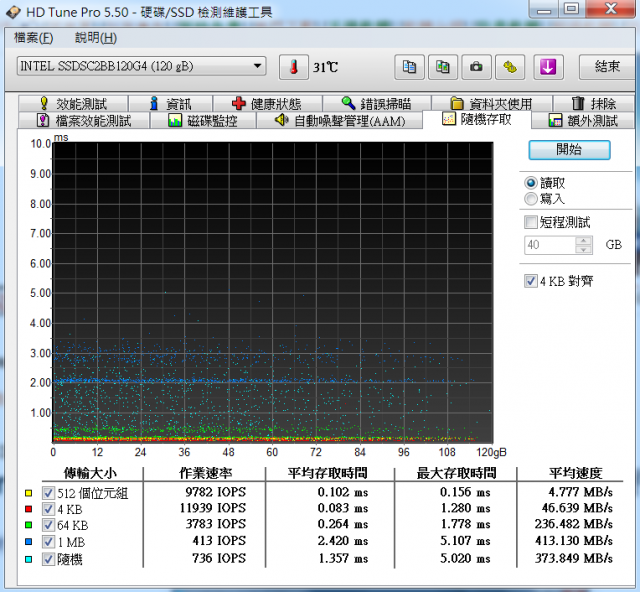Decrease the short stroke GB value
Viewport: 640px width, 592px height.
point(584,249)
